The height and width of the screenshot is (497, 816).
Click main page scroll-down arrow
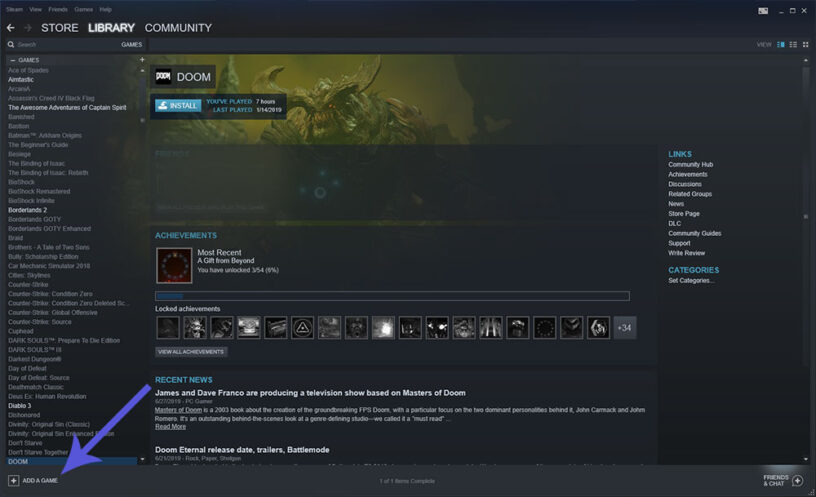tap(806, 459)
